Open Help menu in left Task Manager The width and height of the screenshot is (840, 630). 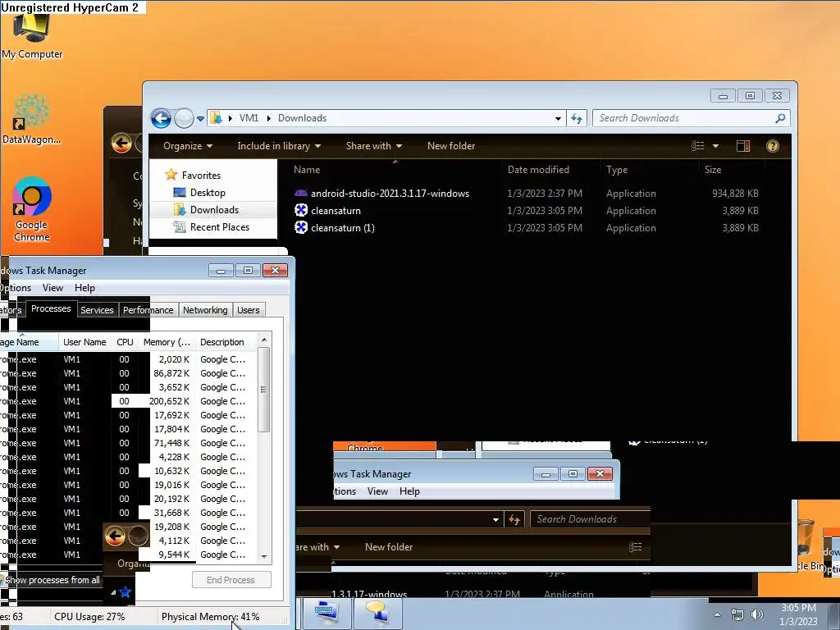pos(84,288)
